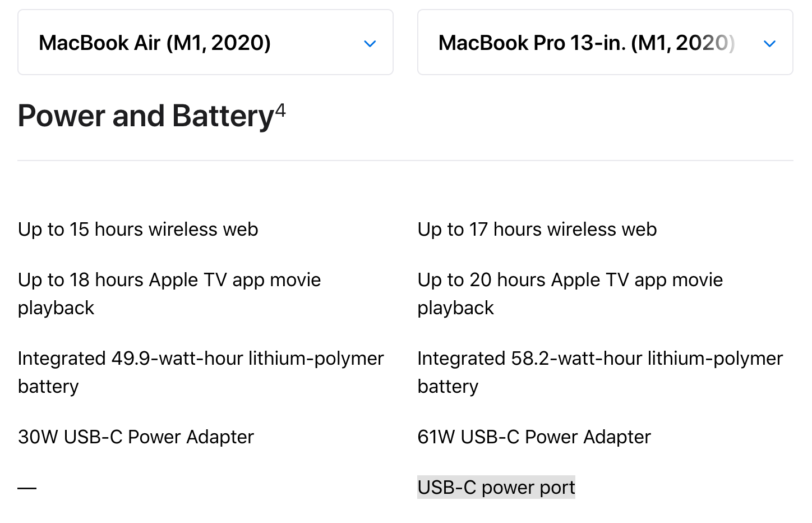Click the 'Integrated 49.9-watt-hour lithium-polymer' text

pos(201,359)
